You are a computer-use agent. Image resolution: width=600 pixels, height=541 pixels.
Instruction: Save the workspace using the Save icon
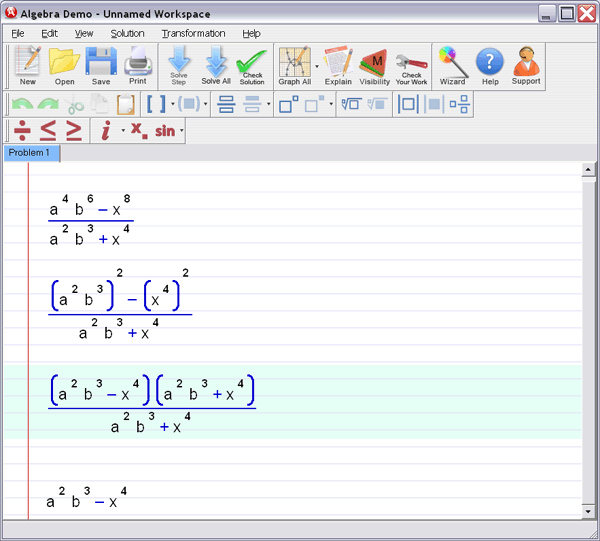[x=101, y=66]
